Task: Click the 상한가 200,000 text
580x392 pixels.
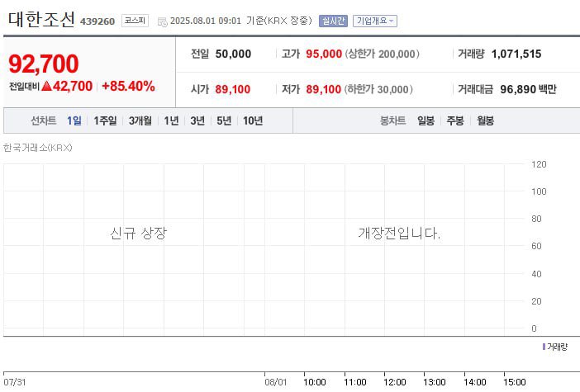Action: click(x=382, y=54)
